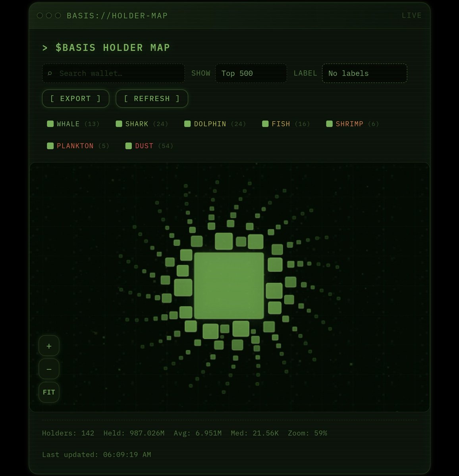Toggle the SHARK category checkbox
Image resolution: width=459 pixels, height=476 pixels.
point(119,124)
